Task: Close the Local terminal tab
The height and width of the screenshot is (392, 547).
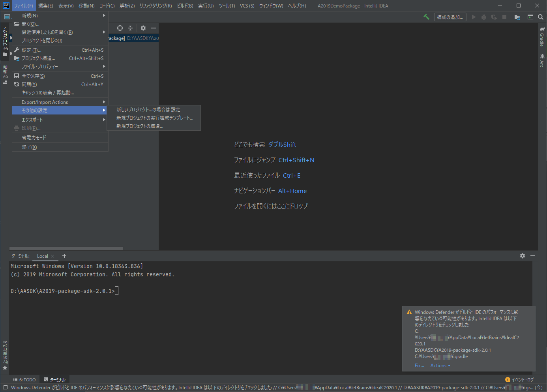Action: (52, 256)
